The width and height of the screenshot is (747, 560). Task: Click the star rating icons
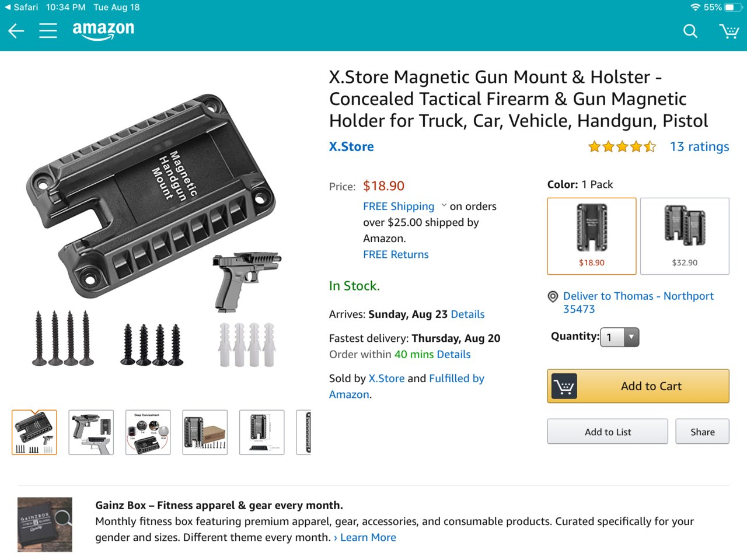[x=622, y=147]
